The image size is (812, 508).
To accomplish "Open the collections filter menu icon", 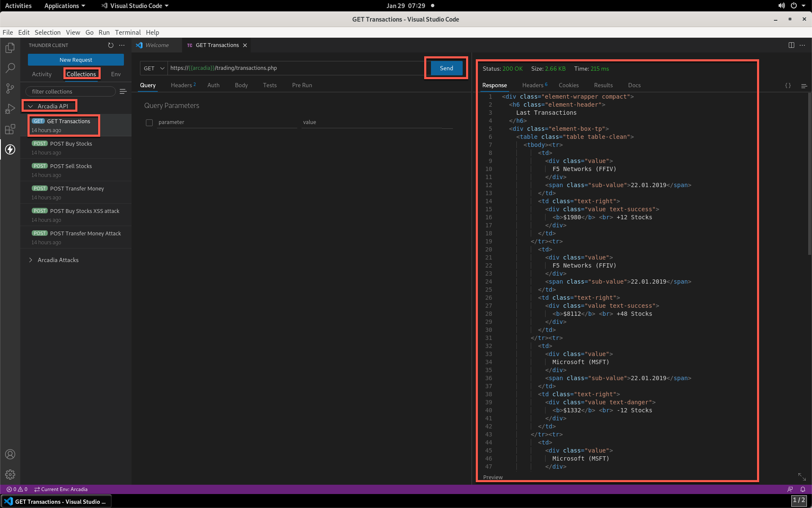I will [x=123, y=91].
